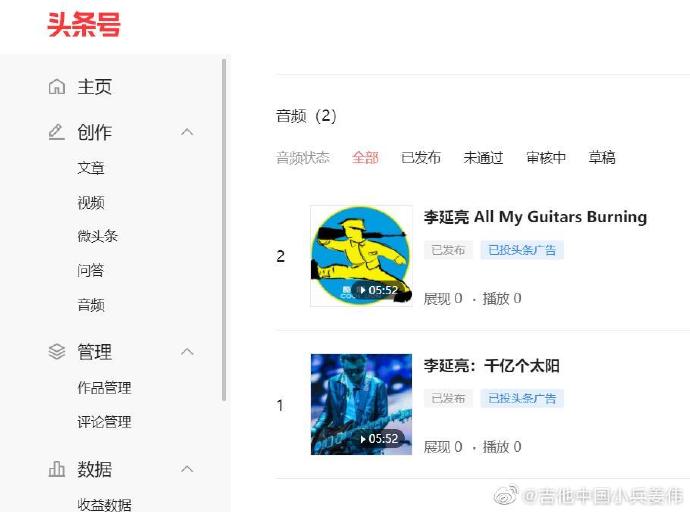Open 微头条 in the sidebar

[x=98, y=236]
